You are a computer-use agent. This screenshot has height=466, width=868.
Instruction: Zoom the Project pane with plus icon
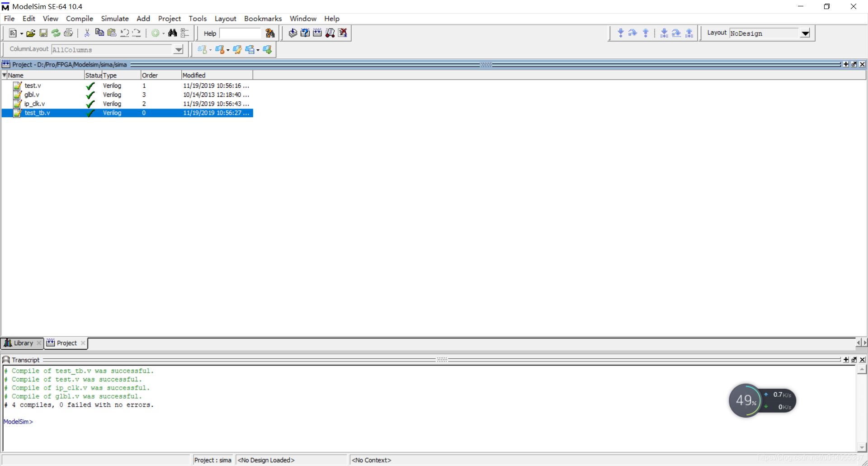point(846,64)
